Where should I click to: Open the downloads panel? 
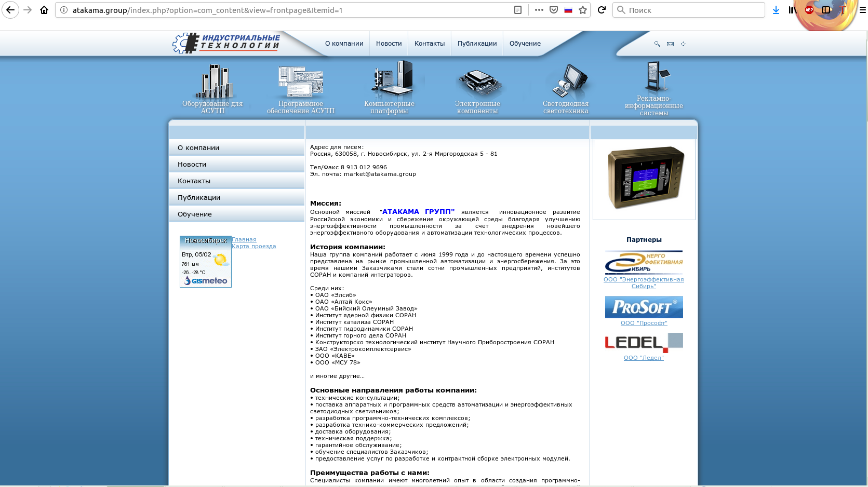776,10
